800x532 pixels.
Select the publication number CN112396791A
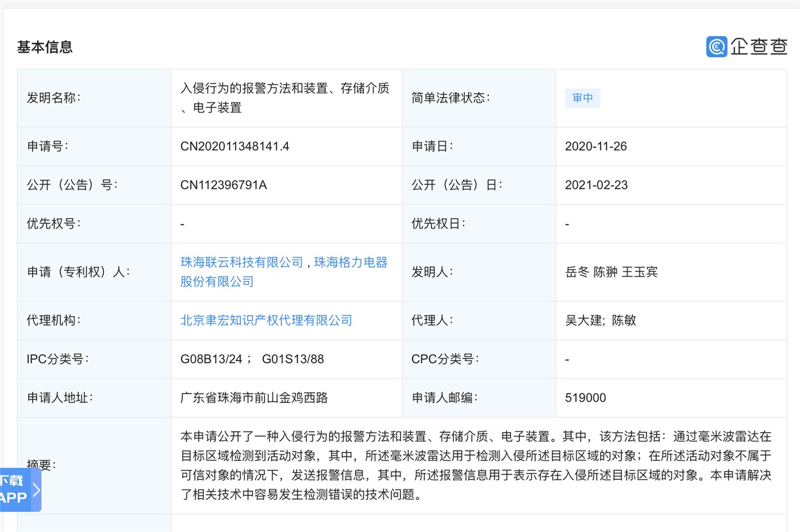(223, 185)
